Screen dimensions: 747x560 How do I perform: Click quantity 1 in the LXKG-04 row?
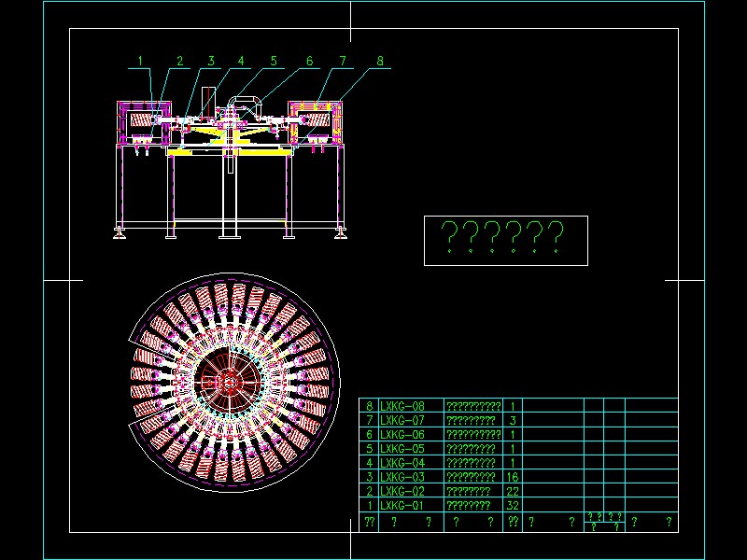pyautogui.click(x=513, y=463)
